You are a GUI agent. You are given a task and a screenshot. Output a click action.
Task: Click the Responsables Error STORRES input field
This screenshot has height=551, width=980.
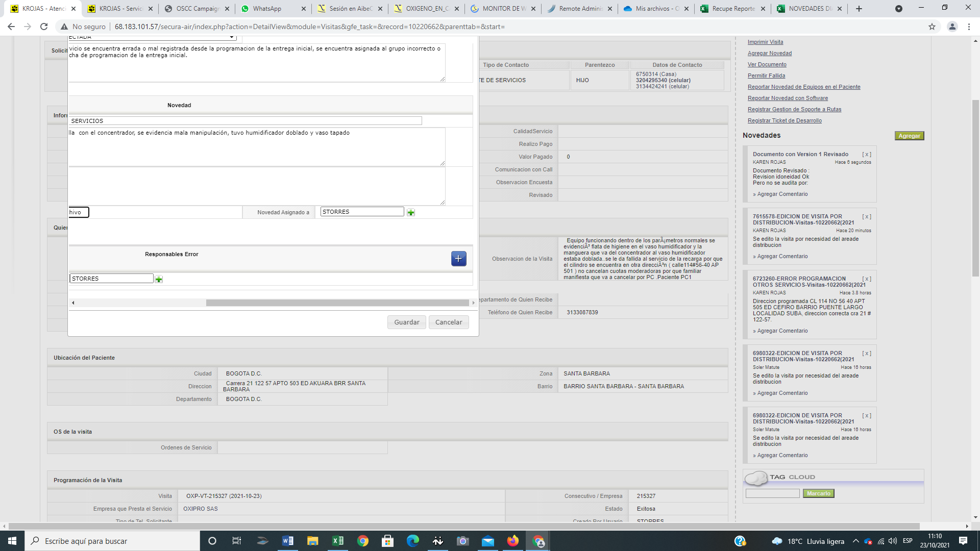tap(111, 279)
